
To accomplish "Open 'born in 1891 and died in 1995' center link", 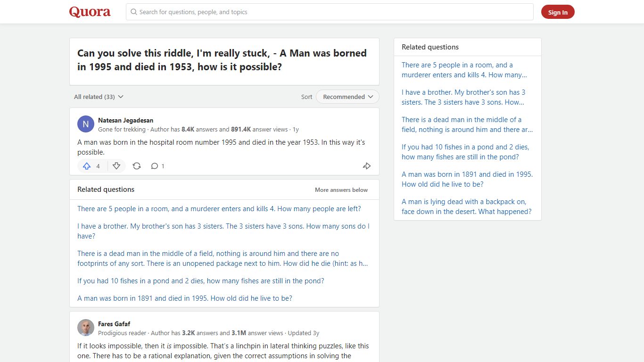I will pyautogui.click(x=185, y=298).
